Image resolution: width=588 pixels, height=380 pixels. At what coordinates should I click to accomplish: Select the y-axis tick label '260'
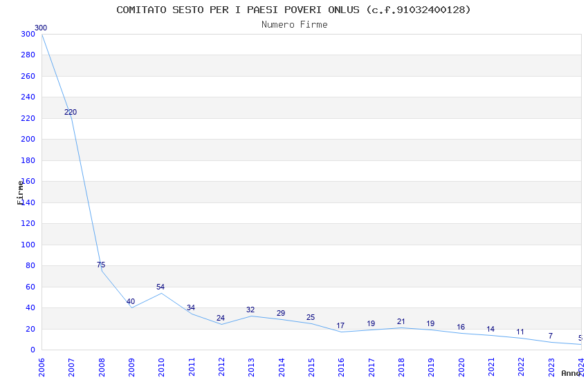(28, 76)
